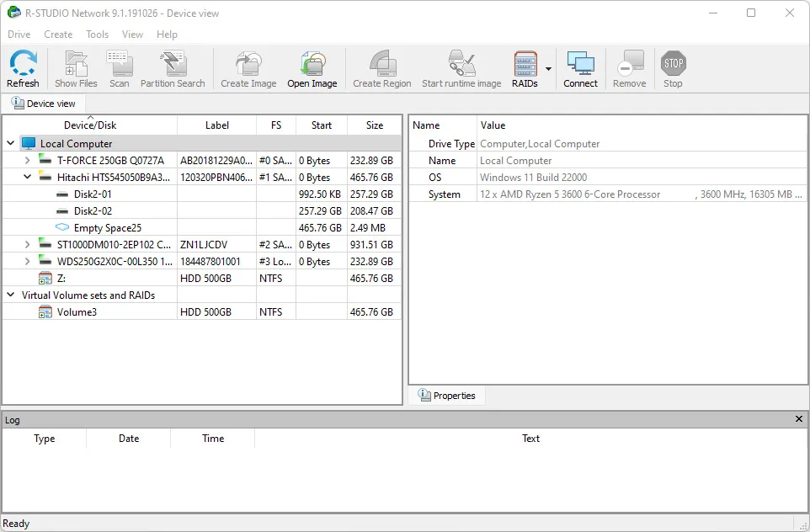Click the Date column header in Log
The image size is (810, 532).
(x=129, y=438)
